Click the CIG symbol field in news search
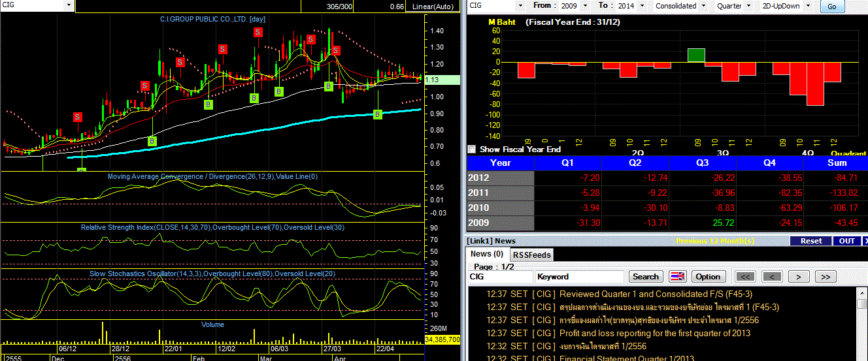Image resolution: width=868 pixels, height=361 pixels. tap(500, 277)
